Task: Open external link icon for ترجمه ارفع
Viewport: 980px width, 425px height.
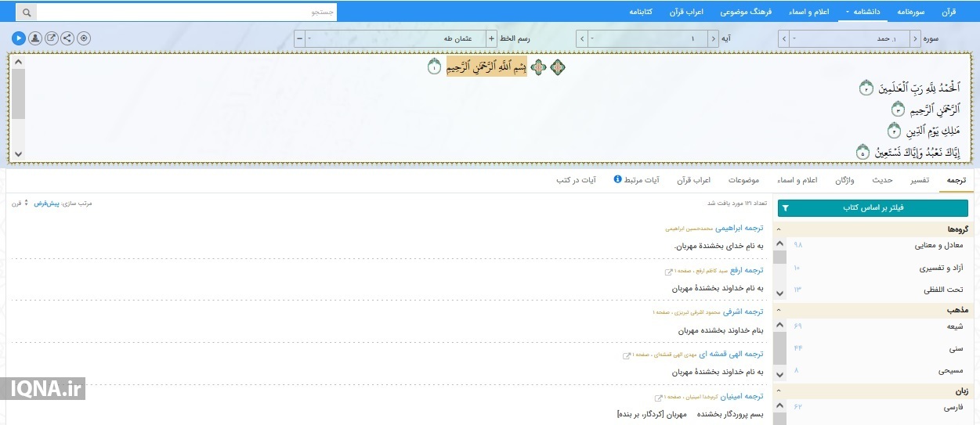Action: 668,272
